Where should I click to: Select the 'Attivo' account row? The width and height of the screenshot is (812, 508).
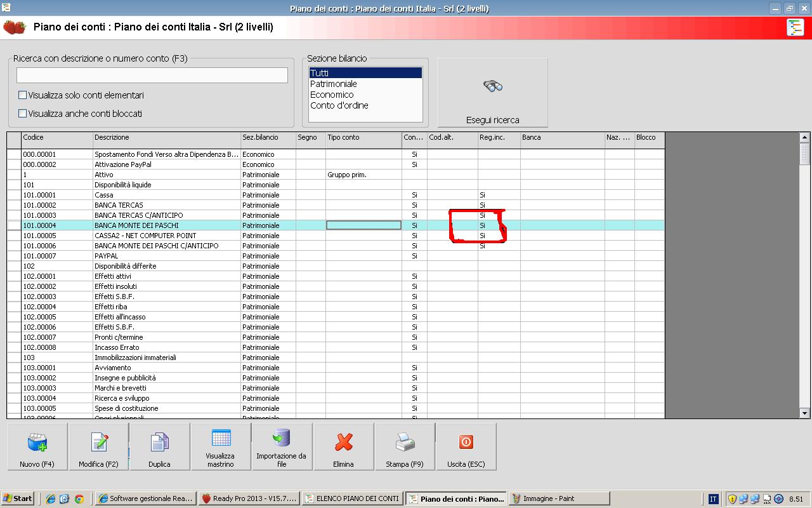pos(336,175)
